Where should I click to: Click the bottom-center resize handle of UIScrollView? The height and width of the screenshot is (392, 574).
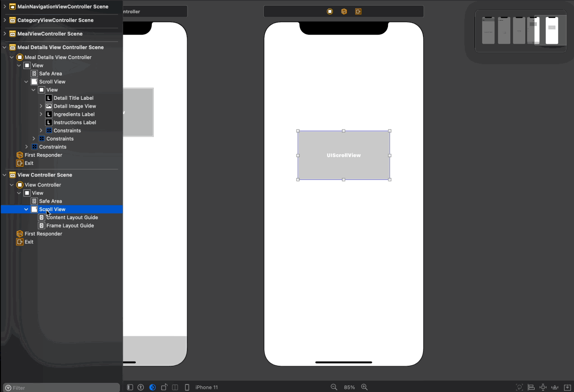[343, 179]
